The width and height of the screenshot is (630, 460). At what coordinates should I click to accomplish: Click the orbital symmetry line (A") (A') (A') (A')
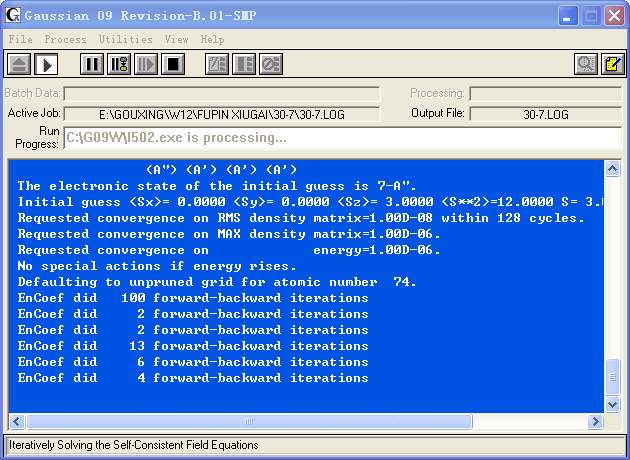[x=221, y=170]
